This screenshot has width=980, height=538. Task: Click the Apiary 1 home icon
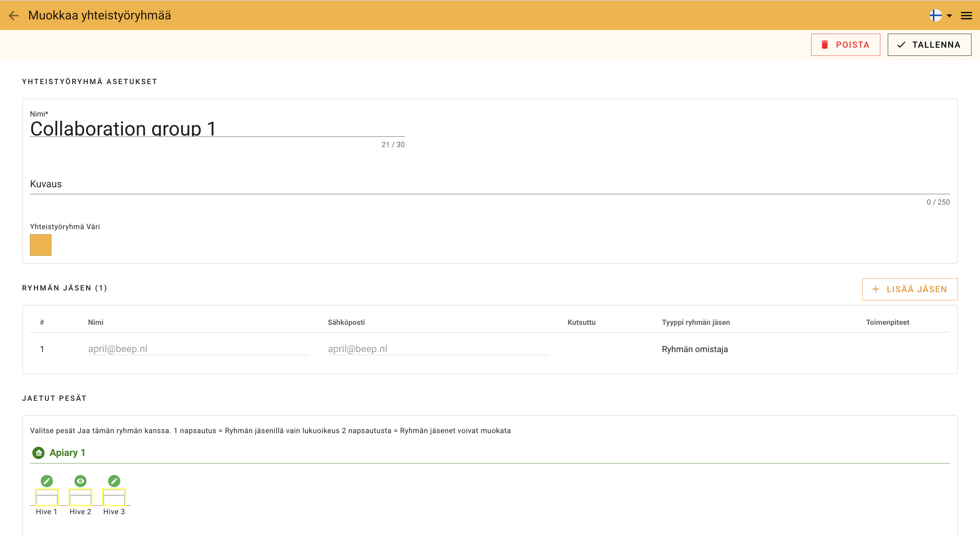tap(38, 453)
